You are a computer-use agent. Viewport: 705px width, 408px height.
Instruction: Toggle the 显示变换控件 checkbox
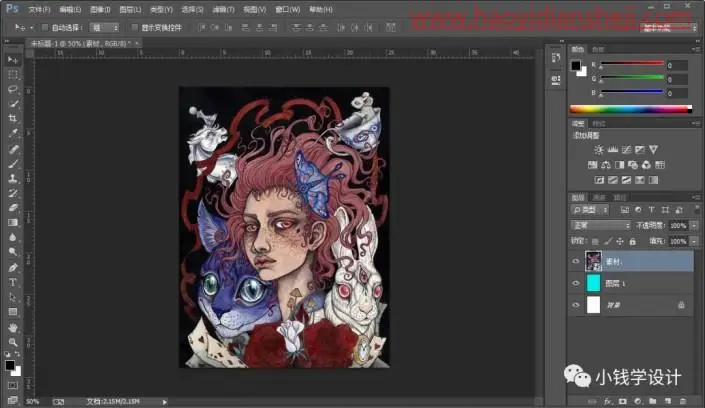tap(134, 27)
